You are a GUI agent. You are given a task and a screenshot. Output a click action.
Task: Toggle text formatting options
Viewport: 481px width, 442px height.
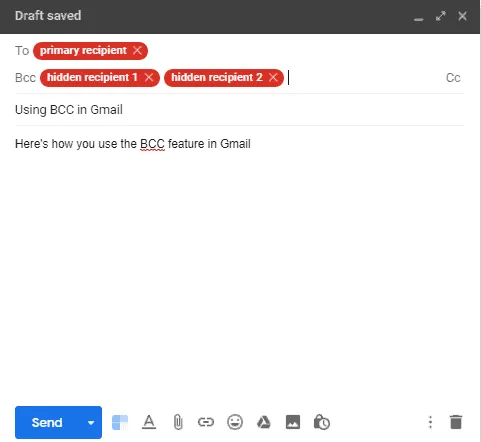149,422
